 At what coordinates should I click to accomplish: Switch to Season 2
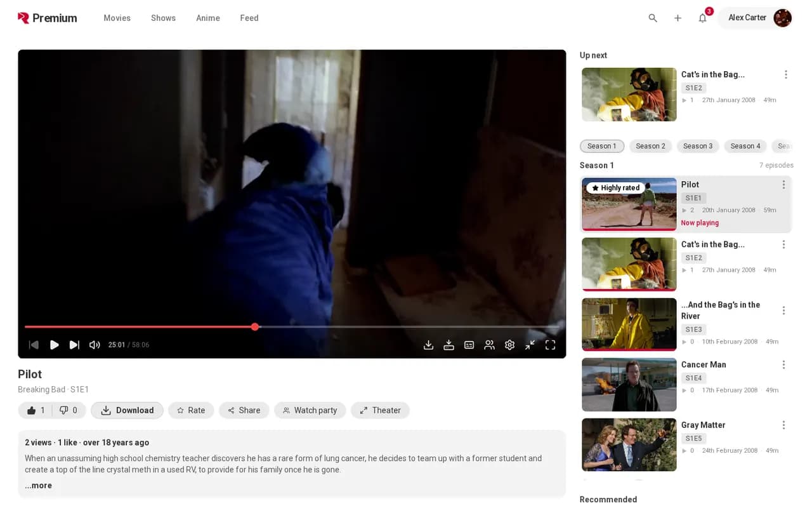click(651, 146)
